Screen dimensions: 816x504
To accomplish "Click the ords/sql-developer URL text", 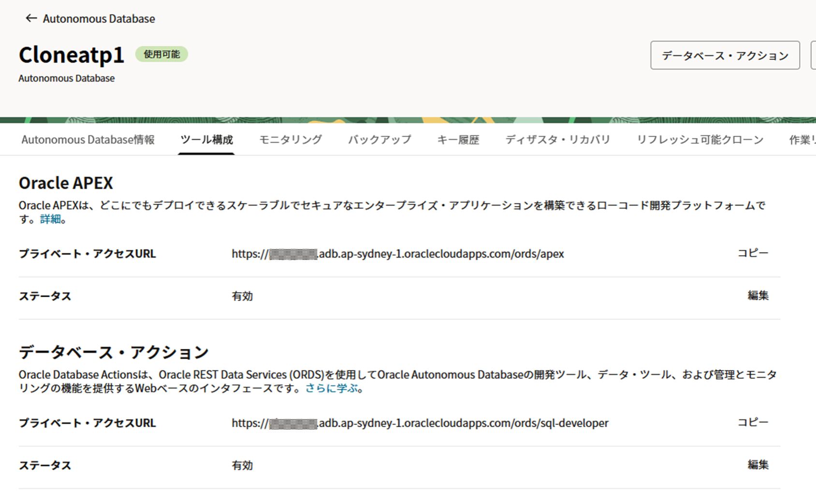I will [x=420, y=423].
